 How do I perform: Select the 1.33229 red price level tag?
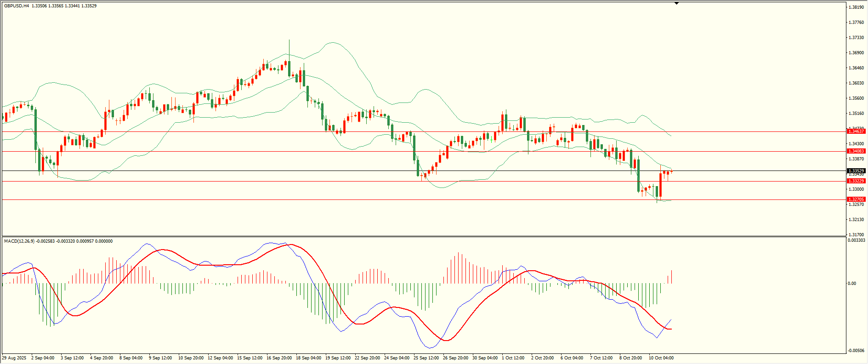pos(856,181)
